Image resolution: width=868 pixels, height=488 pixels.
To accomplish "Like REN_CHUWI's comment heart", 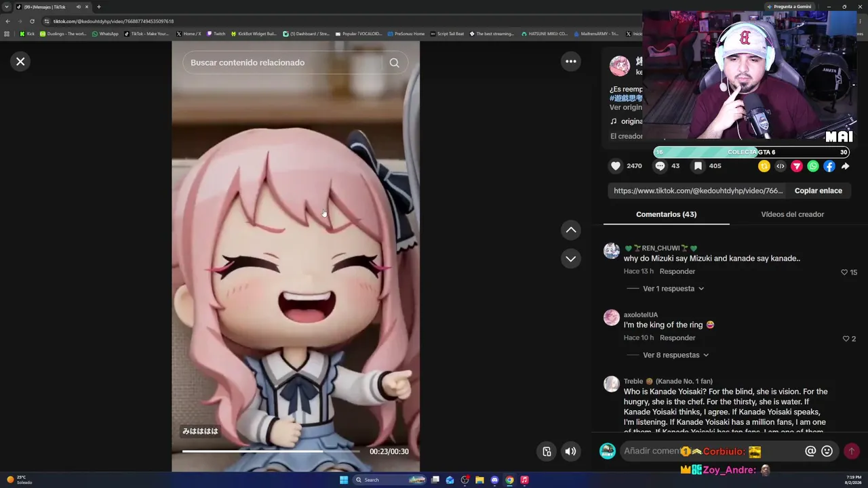I will coord(844,272).
